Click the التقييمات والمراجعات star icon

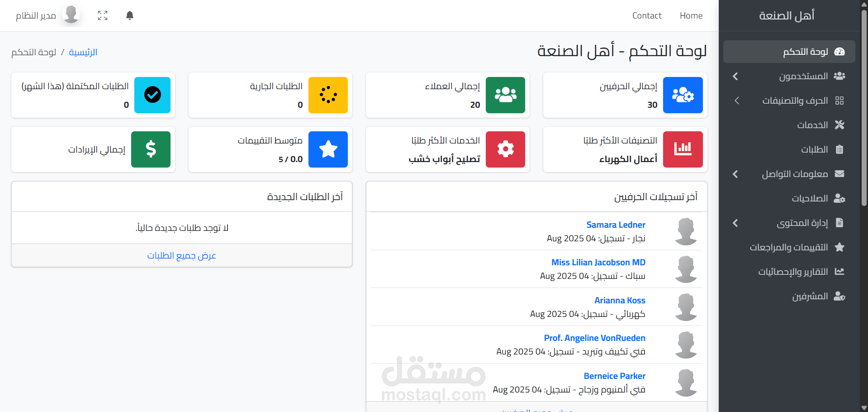840,247
